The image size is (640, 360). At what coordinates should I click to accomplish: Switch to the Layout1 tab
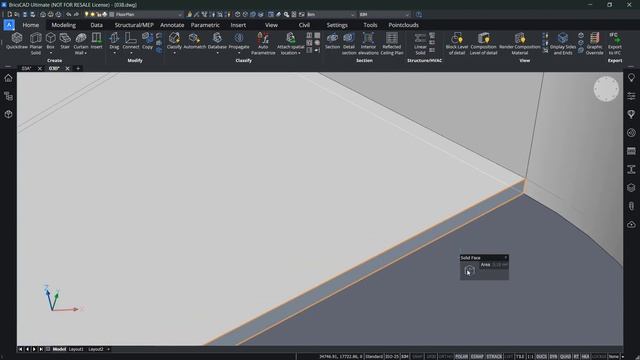click(76, 349)
